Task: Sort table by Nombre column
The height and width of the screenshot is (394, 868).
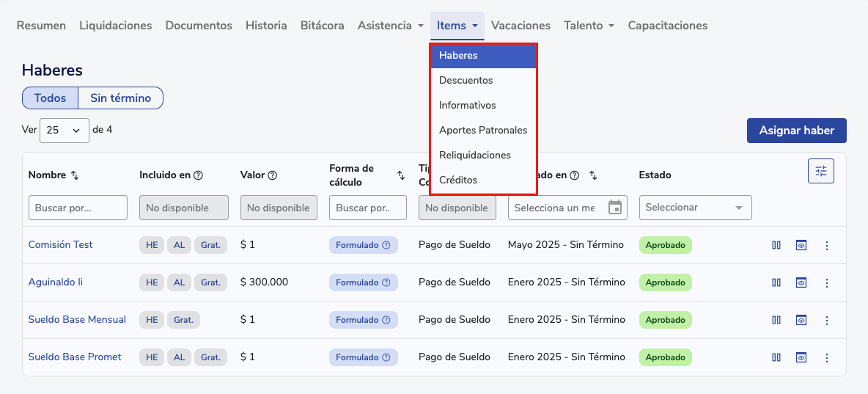Action: [75, 175]
